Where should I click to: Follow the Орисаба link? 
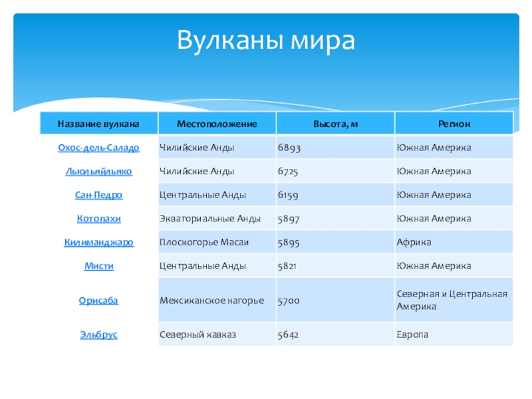[x=98, y=301]
